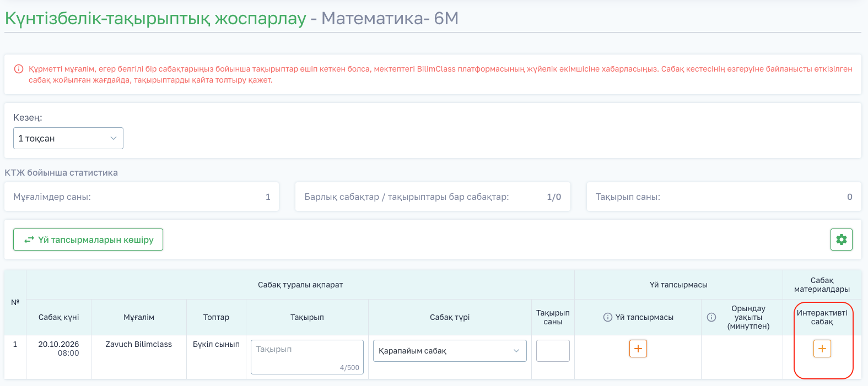
Task: Click the Тақырып саны number input
Action: (x=553, y=351)
